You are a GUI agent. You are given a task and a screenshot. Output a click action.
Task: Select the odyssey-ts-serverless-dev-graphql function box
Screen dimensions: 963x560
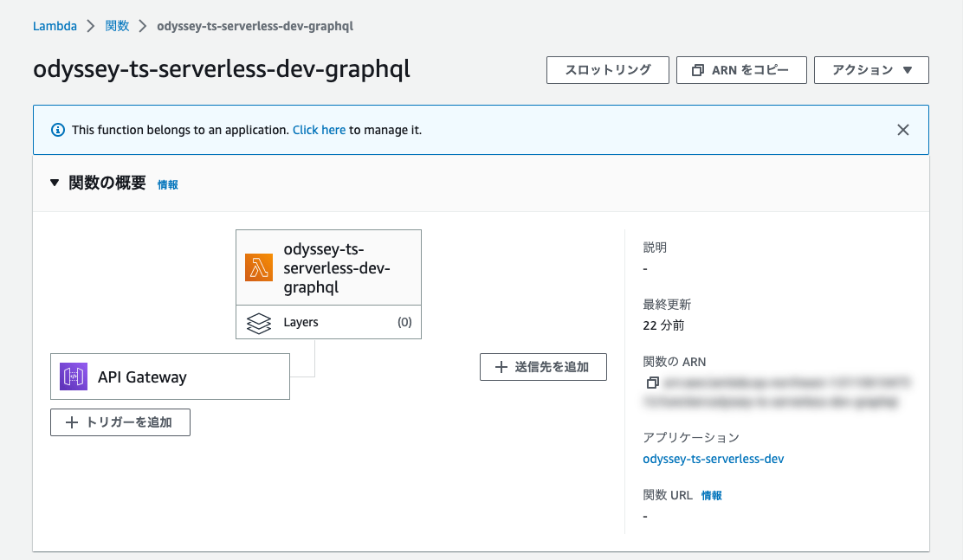pyautogui.click(x=328, y=267)
